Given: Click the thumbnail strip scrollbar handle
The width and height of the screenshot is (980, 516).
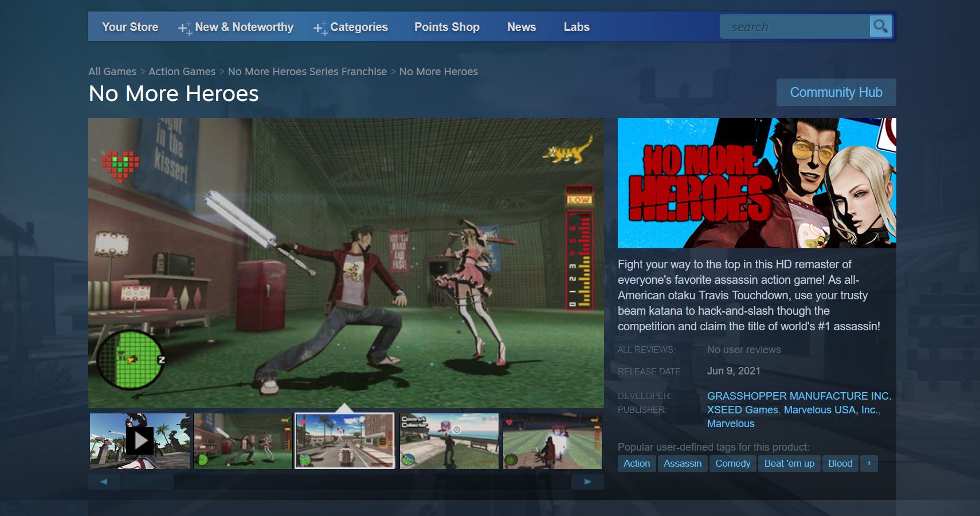Looking at the screenshot, I should 148,482.
